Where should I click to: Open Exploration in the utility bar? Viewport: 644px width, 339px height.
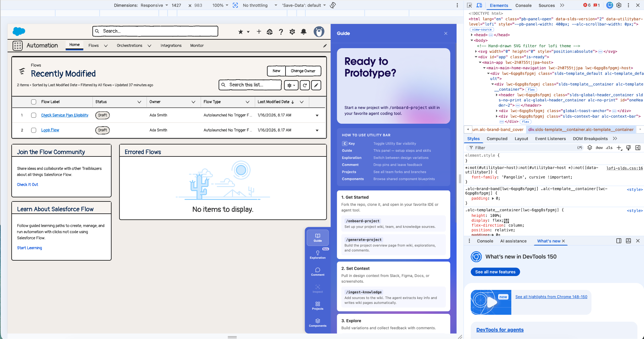coord(318,255)
